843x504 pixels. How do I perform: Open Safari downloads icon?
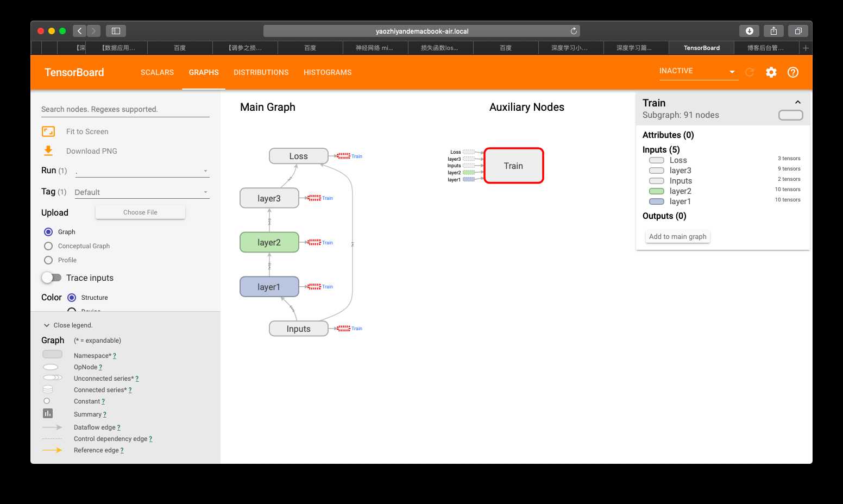click(x=750, y=31)
